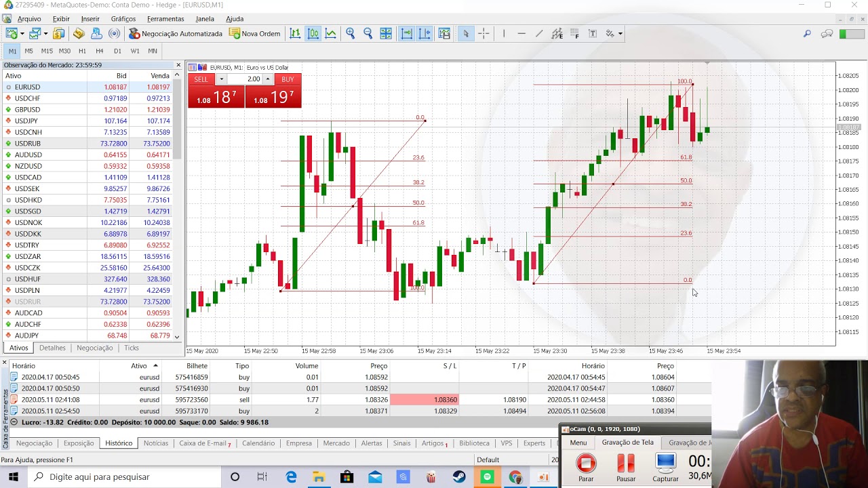Select the text label tool
The image size is (868, 488).
592,33
